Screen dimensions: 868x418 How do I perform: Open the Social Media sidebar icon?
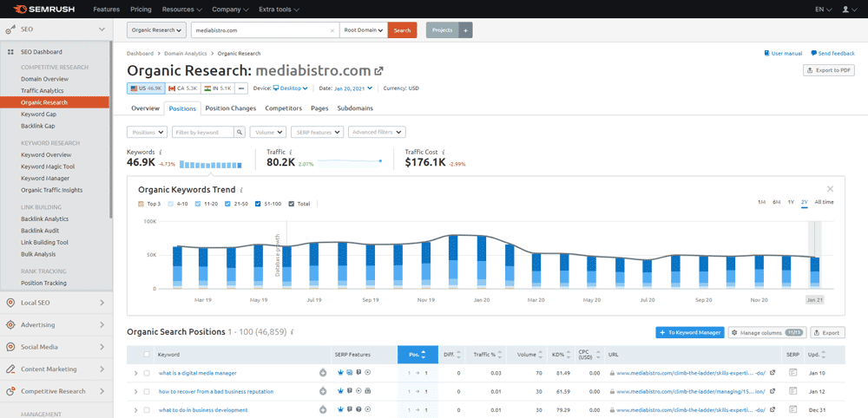[x=10, y=347]
